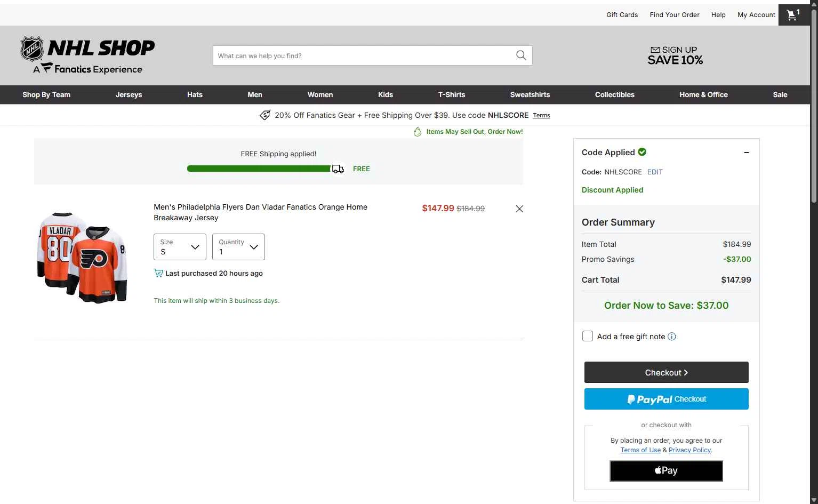Open the Kids menu
The image size is (818, 504).
click(386, 94)
